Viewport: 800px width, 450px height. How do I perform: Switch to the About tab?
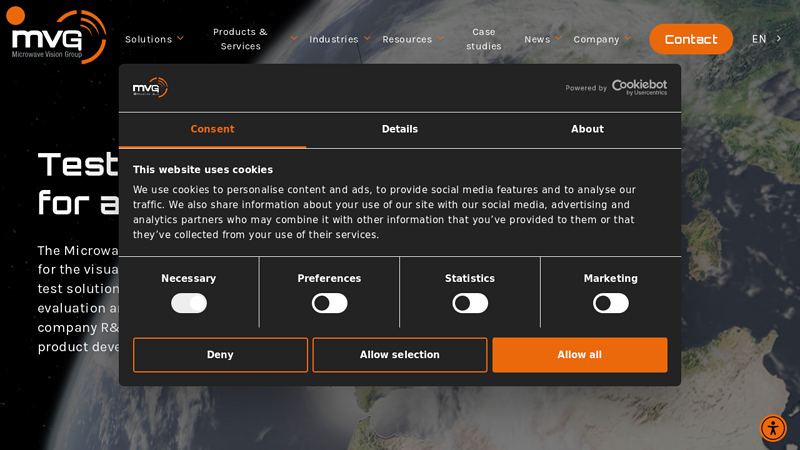[587, 129]
